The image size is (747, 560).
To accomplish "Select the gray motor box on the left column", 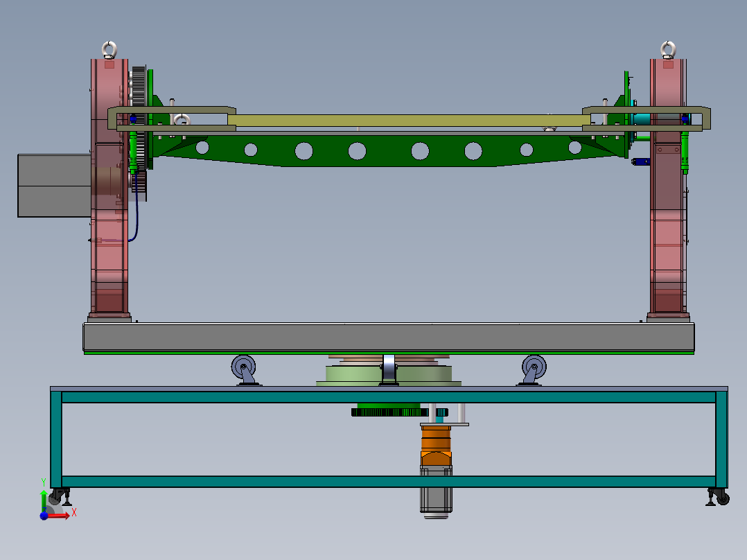I will [54, 185].
